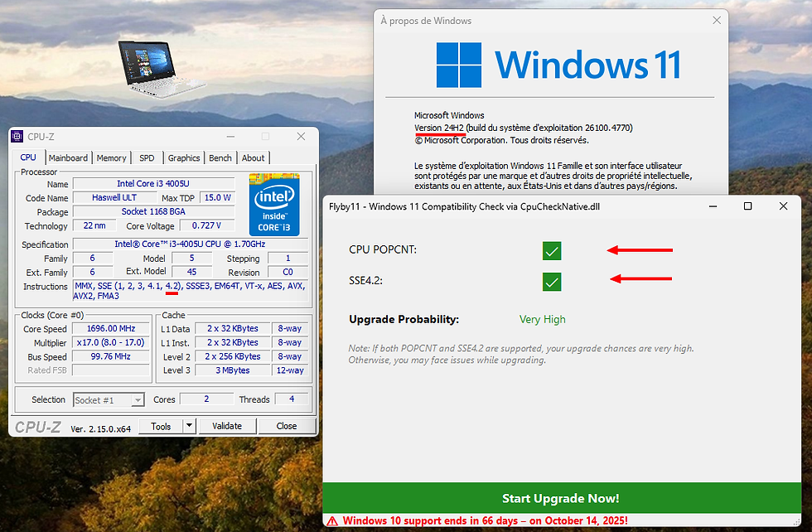
Task: Click the CPU-Z app icon in title bar
Action: [x=17, y=136]
